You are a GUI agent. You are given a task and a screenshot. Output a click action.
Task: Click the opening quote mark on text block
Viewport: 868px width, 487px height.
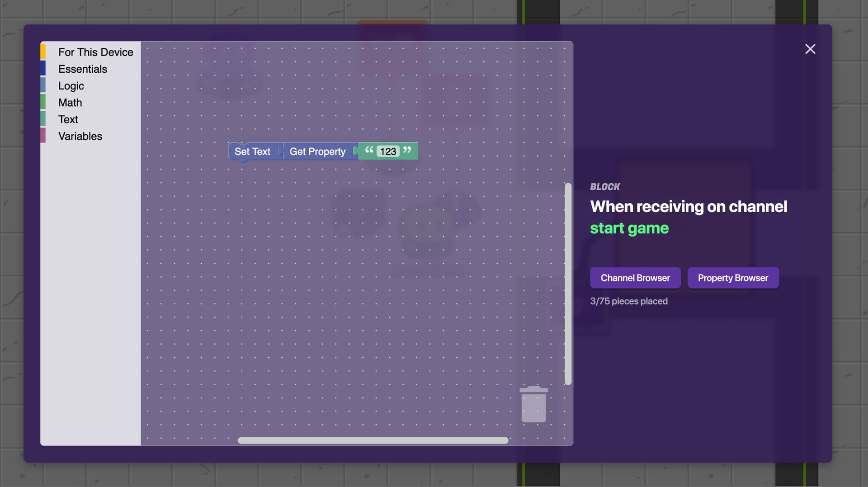point(369,150)
